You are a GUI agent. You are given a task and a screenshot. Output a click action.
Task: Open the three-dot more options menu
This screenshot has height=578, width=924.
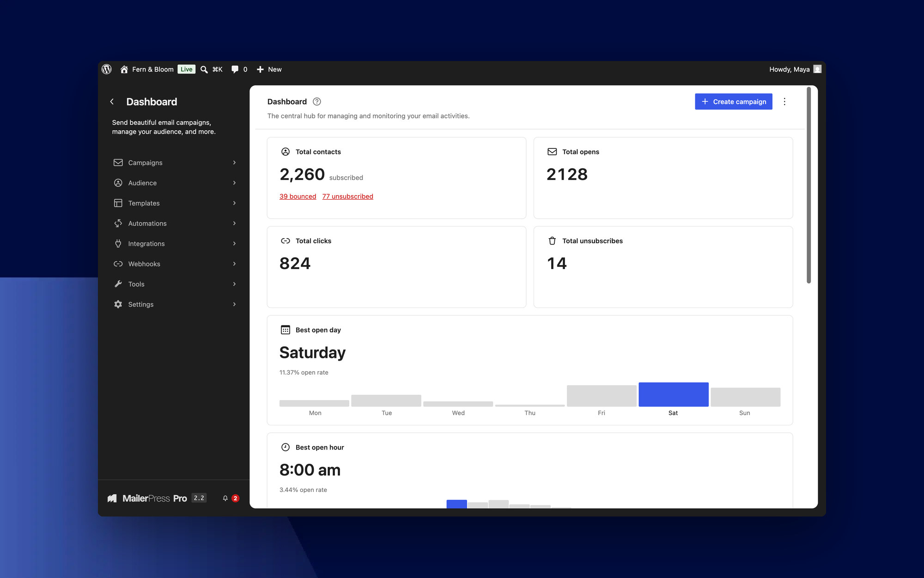(784, 102)
